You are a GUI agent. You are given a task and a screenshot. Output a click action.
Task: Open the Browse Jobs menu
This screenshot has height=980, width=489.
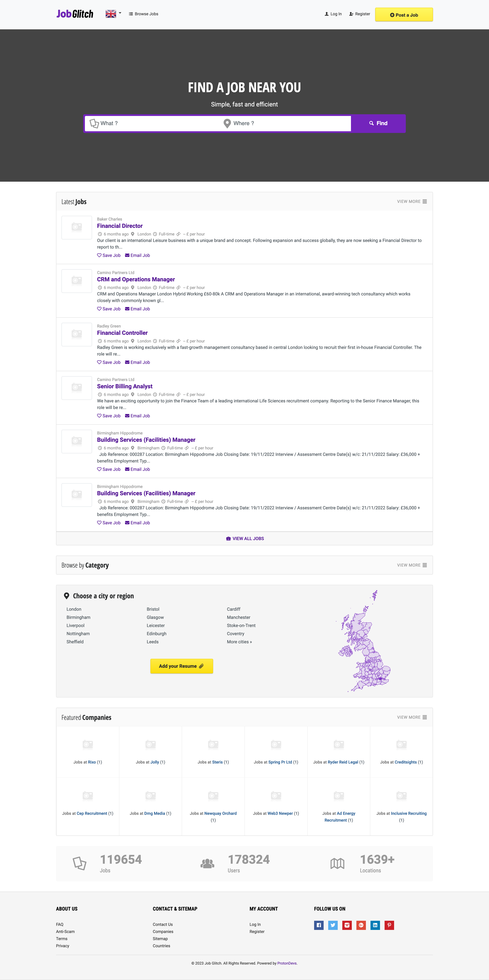(143, 14)
